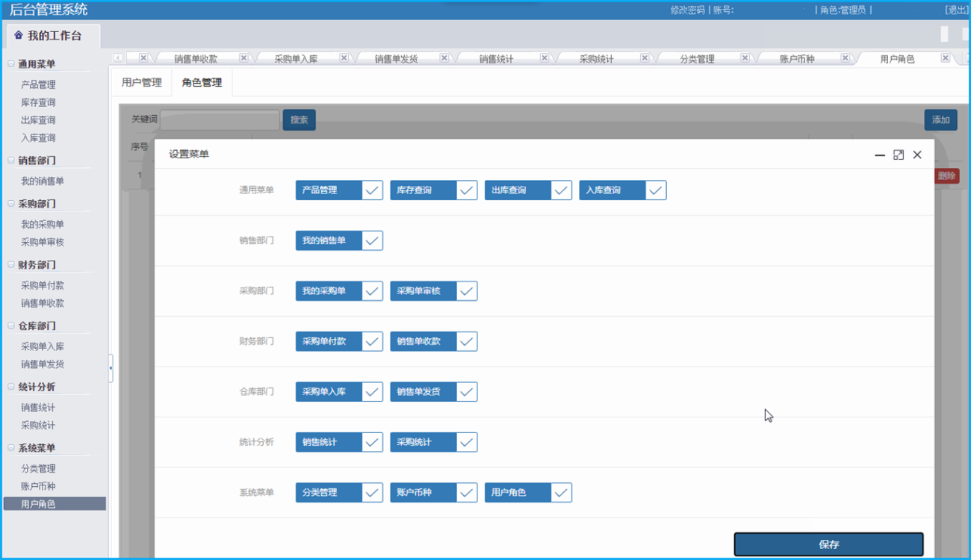
Task: Open 出库查询 in the sidebar
Action: 38,120
